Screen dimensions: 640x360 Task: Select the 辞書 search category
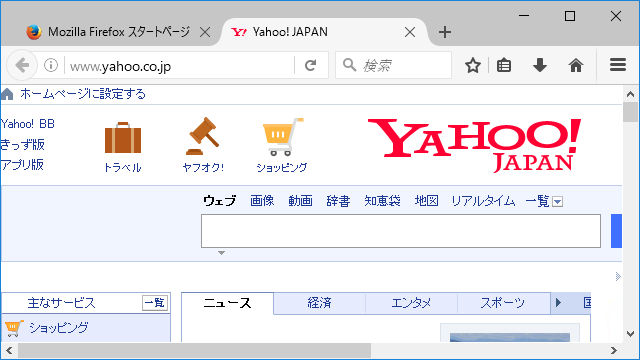tap(338, 201)
